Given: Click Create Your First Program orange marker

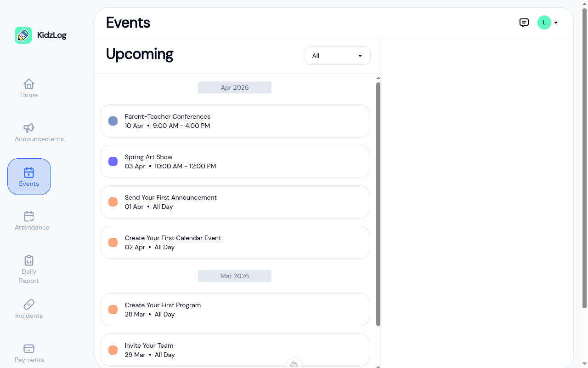Looking at the screenshot, I should 113,310.
